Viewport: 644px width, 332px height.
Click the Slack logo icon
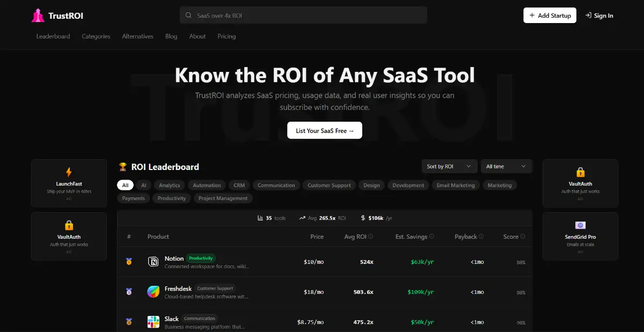(x=153, y=322)
